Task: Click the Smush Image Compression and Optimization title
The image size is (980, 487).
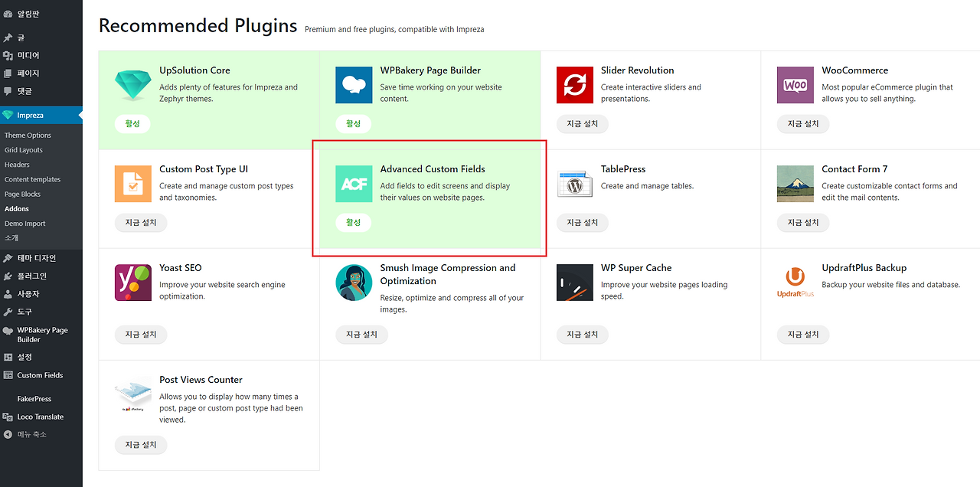Action: [x=448, y=274]
